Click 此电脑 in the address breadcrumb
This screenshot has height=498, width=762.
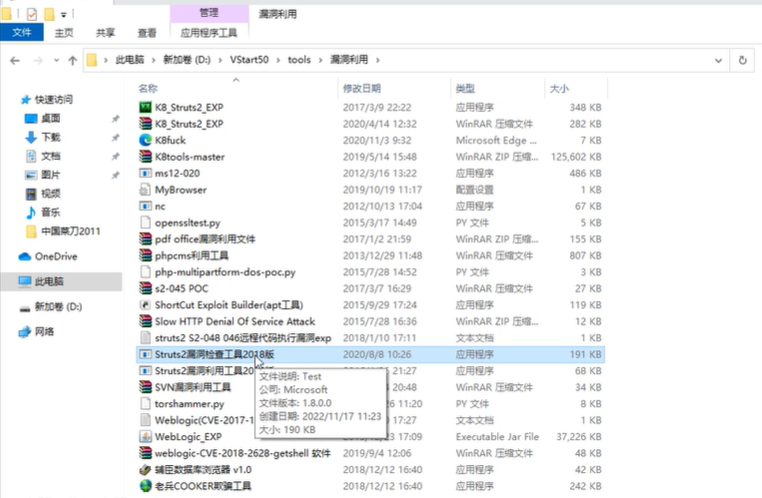click(x=130, y=60)
